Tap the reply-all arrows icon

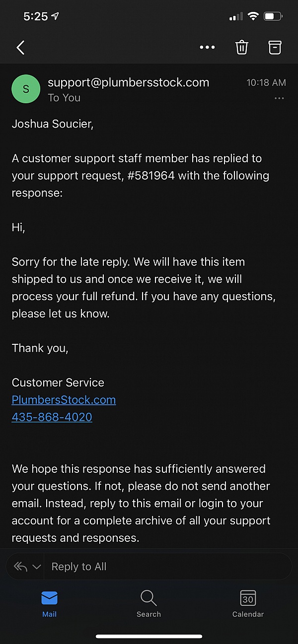pos(20,567)
